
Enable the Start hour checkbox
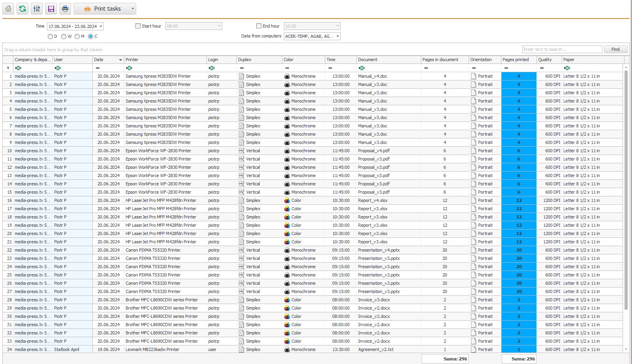click(138, 26)
